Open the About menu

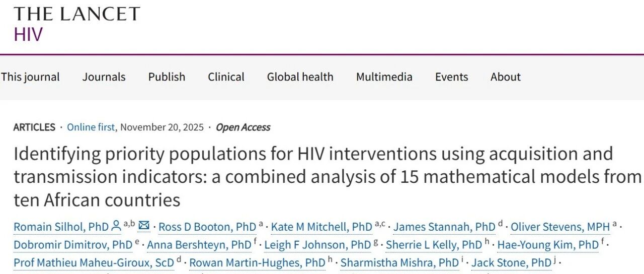click(x=505, y=77)
